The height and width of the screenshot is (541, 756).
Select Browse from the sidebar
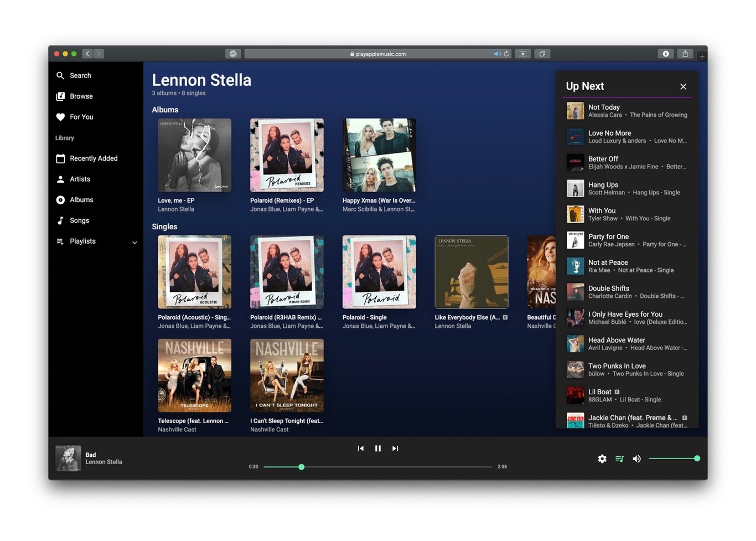click(x=81, y=96)
